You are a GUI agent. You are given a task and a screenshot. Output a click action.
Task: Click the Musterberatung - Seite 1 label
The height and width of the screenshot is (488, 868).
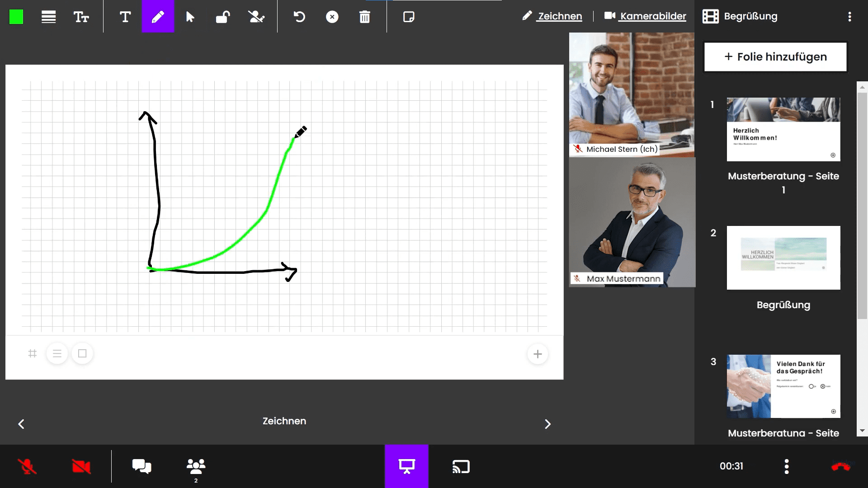pos(783,183)
